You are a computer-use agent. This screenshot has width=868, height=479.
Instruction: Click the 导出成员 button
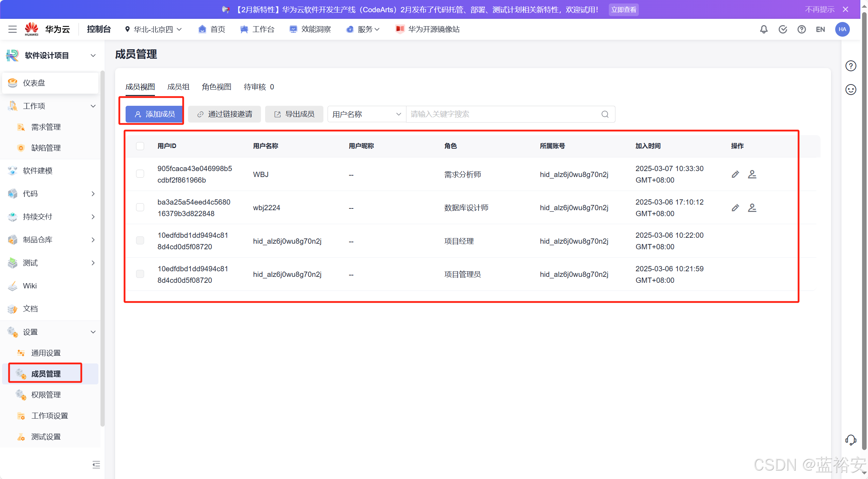(x=294, y=114)
